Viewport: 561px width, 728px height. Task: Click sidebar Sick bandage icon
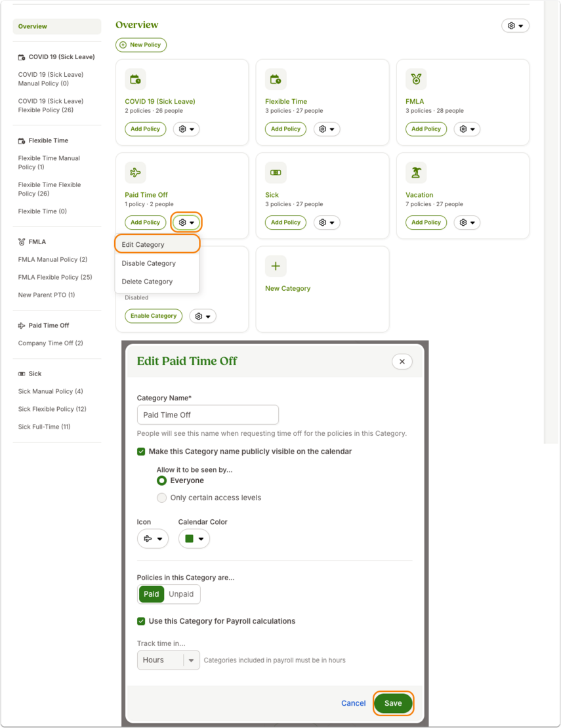pos(22,374)
